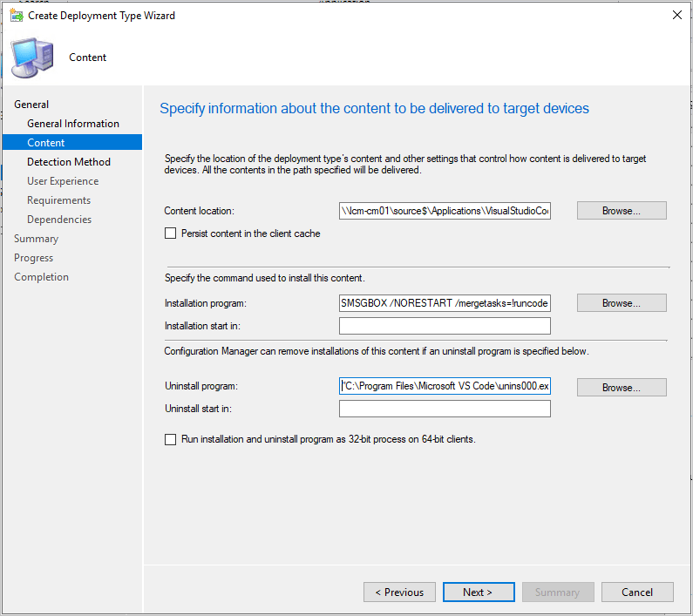Click the 'Installation start in:' label
This screenshot has height=616, width=693.
[x=202, y=326]
